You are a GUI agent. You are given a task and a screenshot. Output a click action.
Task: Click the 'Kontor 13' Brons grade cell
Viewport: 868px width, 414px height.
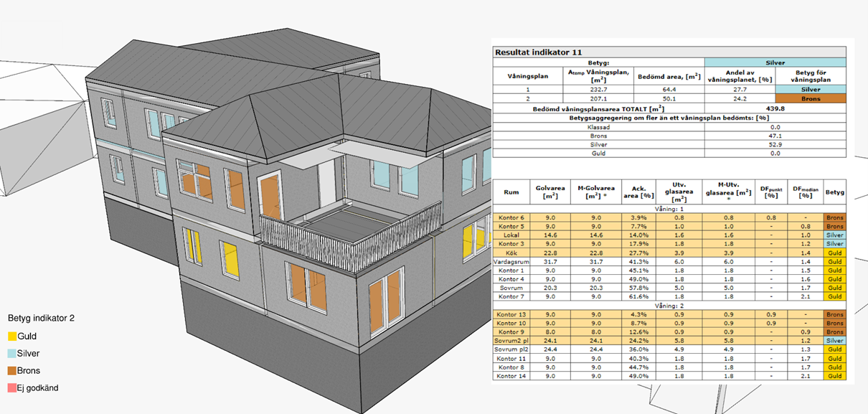[x=834, y=314]
